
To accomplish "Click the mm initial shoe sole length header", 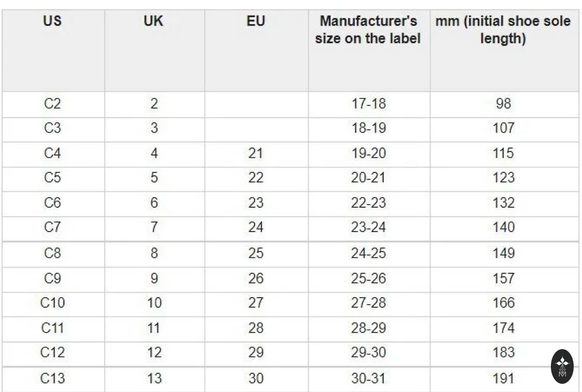I will pos(503,30).
